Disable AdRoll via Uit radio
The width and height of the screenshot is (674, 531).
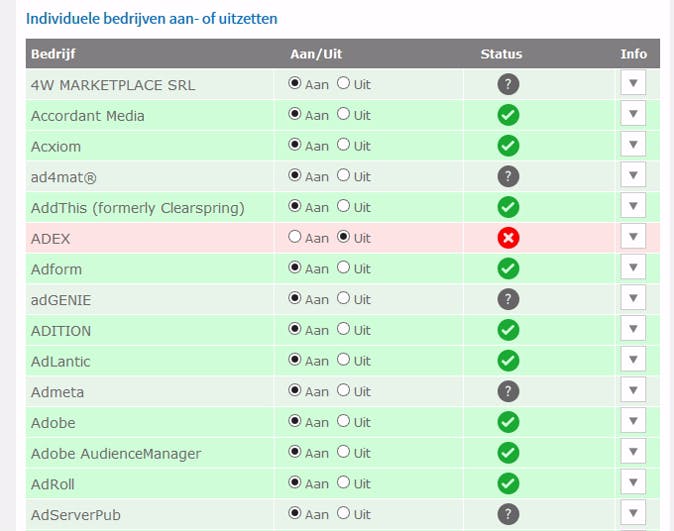[x=343, y=482]
